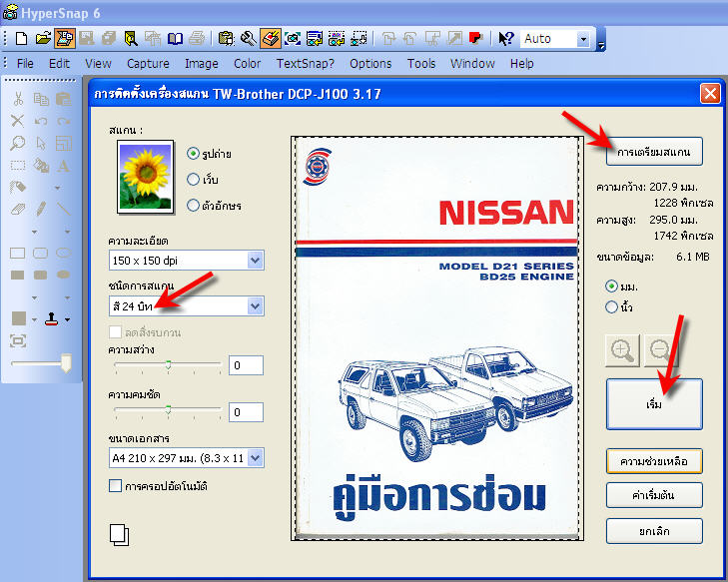This screenshot has height=582, width=728.
Task: Click the ค่าเริ่มต้น default button
Action: [x=654, y=495]
